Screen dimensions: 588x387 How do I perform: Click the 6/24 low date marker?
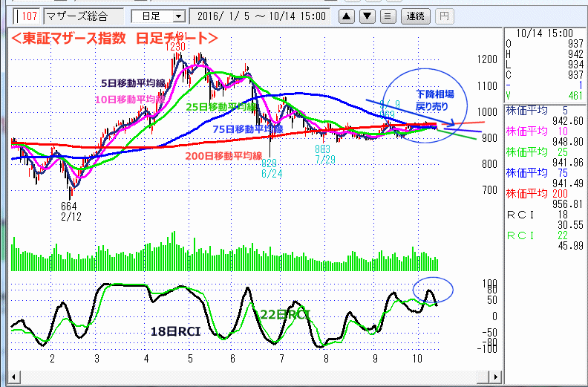pyautogui.click(x=270, y=172)
